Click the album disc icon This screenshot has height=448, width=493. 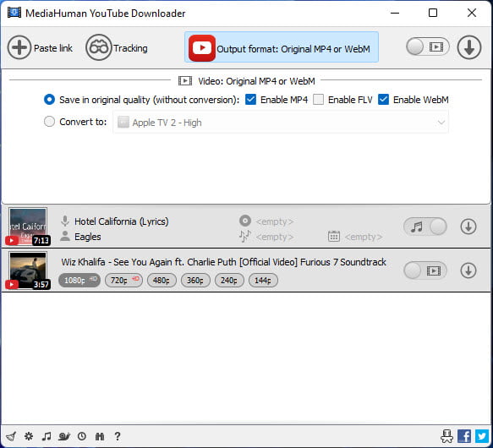coord(245,221)
